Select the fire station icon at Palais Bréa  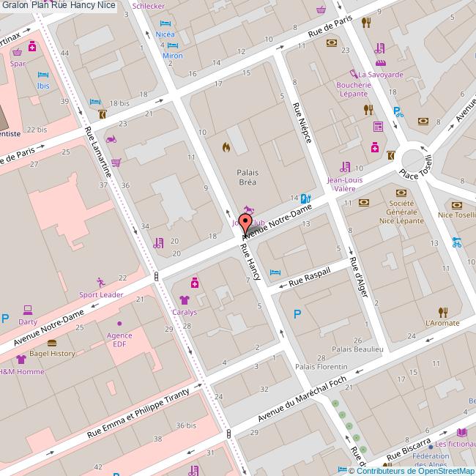pyautogui.click(x=226, y=147)
